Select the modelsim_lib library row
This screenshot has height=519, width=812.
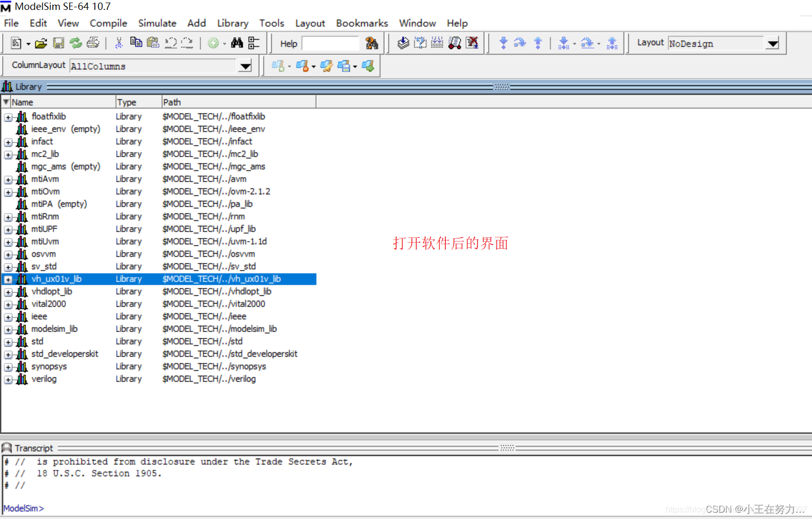(159, 329)
